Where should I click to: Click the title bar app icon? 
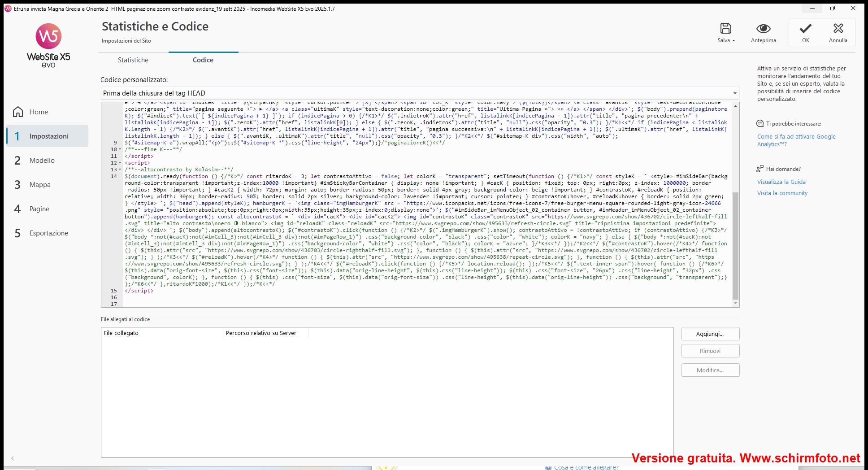point(8,9)
